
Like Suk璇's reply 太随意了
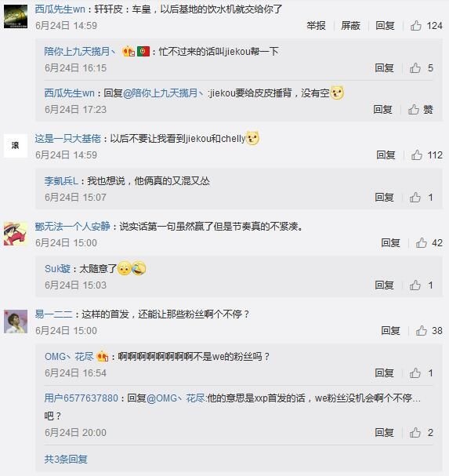[421, 285]
